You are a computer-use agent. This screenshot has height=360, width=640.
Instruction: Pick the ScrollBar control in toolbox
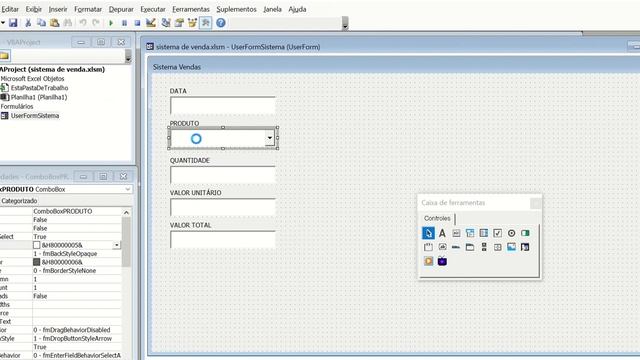pos(484,247)
